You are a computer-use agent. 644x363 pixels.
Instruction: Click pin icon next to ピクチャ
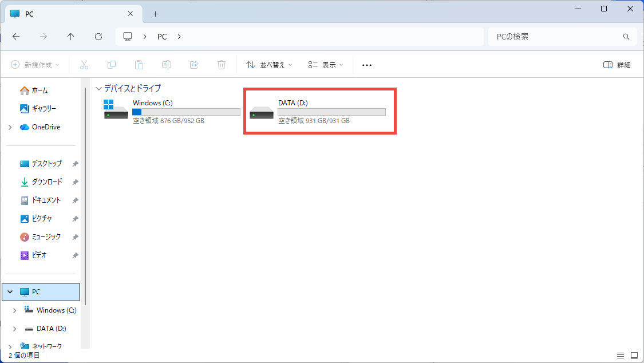click(x=75, y=219)
